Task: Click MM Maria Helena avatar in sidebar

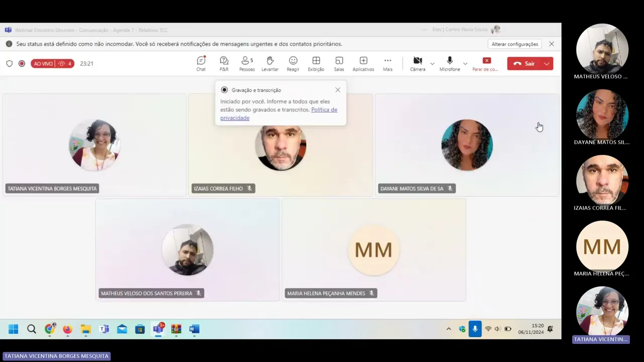Action: tap(602, 246)
